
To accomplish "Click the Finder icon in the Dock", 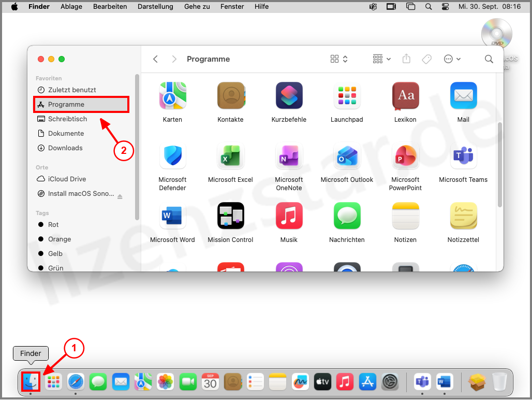I will point(31,382).
